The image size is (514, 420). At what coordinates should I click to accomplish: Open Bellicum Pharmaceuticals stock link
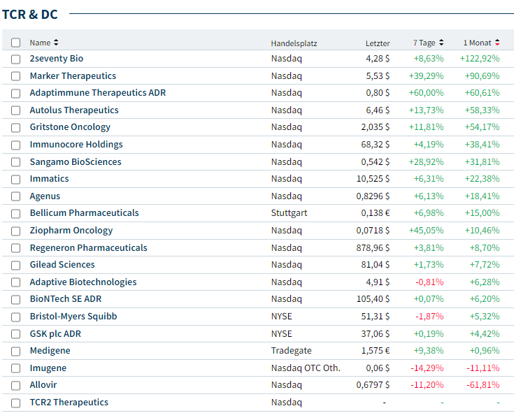tap(84, 213)
